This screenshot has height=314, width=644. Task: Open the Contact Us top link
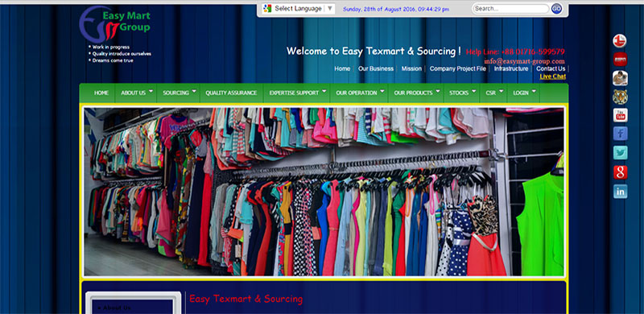point(551,68)
